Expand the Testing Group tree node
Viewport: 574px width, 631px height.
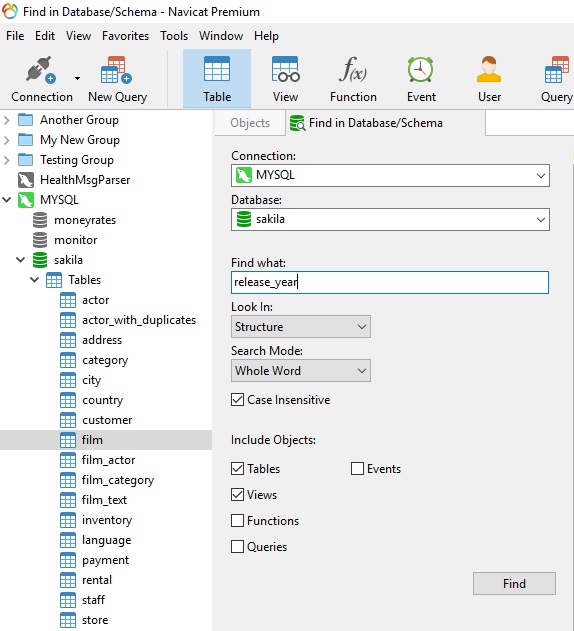(6, 160)
